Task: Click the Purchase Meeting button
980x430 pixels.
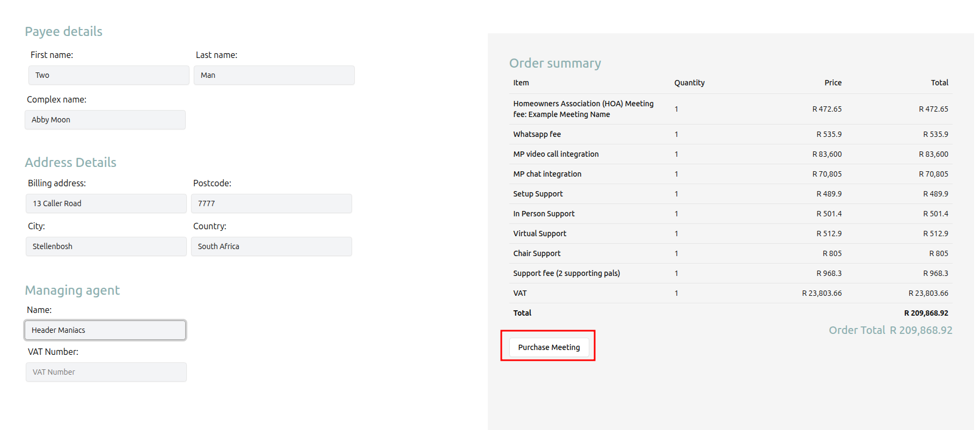Action: (x=548, y=347)
